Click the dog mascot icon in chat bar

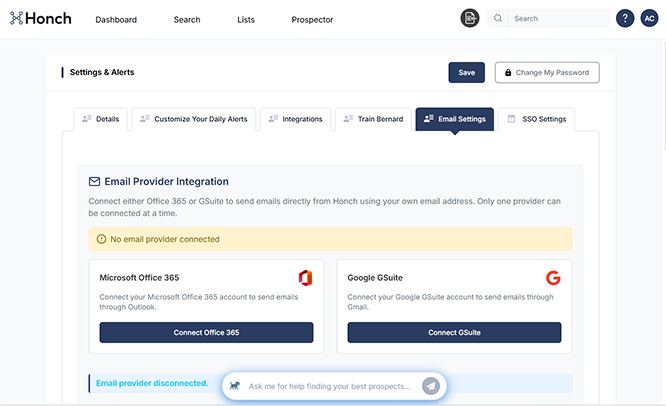click(234, 386)
